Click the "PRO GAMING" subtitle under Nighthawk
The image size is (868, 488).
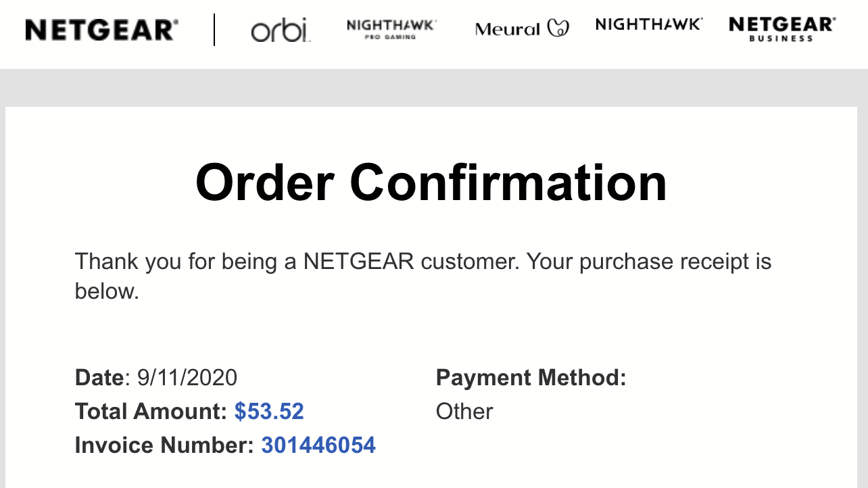click(391, 37)
